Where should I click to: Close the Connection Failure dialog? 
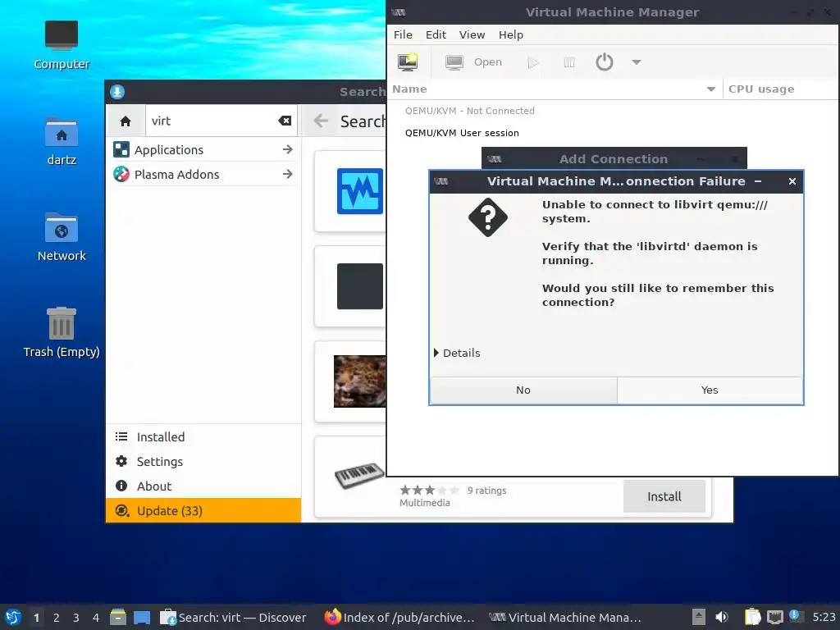(x=792, y=181)
